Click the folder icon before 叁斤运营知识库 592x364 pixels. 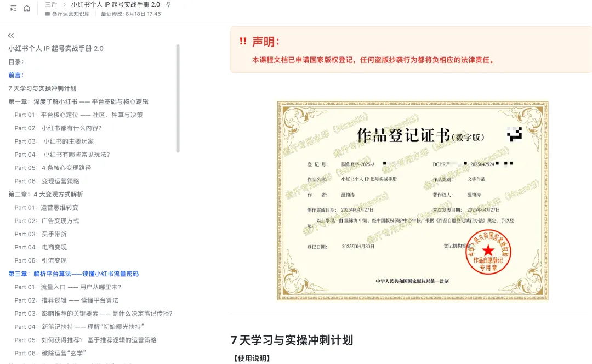(x=47, y=14)
